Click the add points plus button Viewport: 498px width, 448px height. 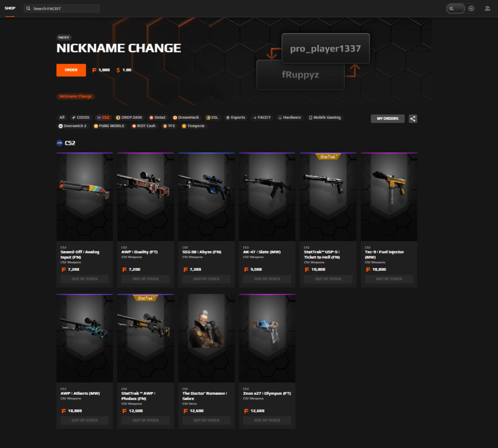point(470,8)
